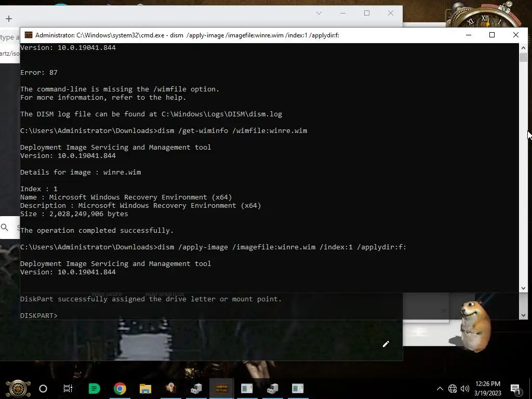This screenshot has height=399, width=532.
Task: Close the background browser window
Action: tap(391, 13)
